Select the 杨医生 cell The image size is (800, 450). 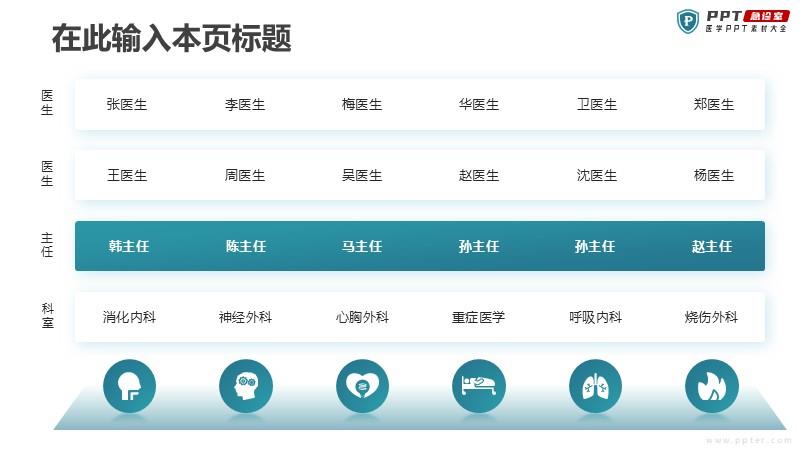[x=713, y=176]
